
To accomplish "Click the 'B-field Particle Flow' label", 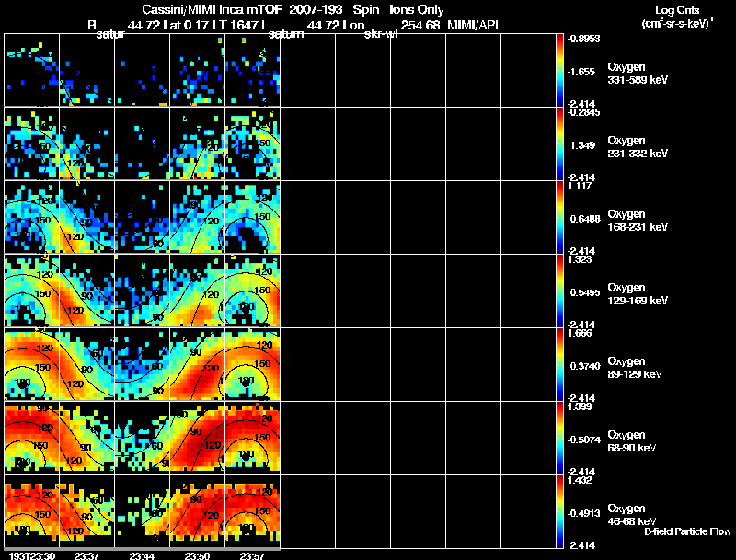I will 687,531.
